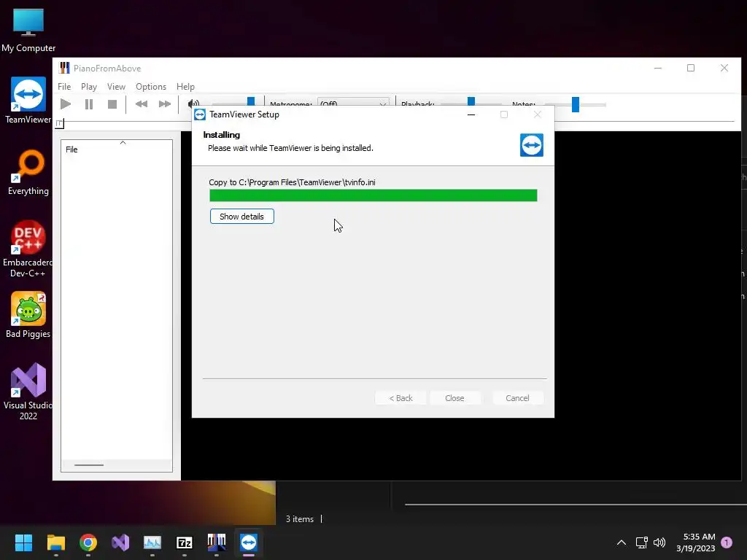Click the song position marker on timeline
747x560 pixels.
coord(60,124)
